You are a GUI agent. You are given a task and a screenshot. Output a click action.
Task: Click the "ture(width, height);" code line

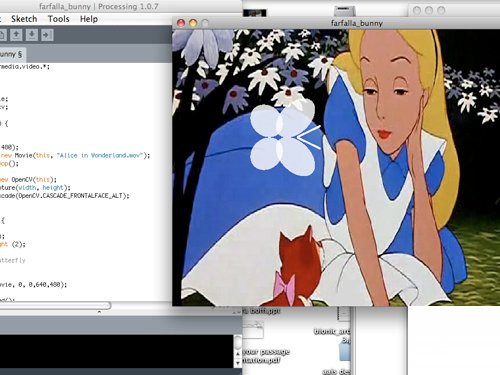tap(35, 188)
